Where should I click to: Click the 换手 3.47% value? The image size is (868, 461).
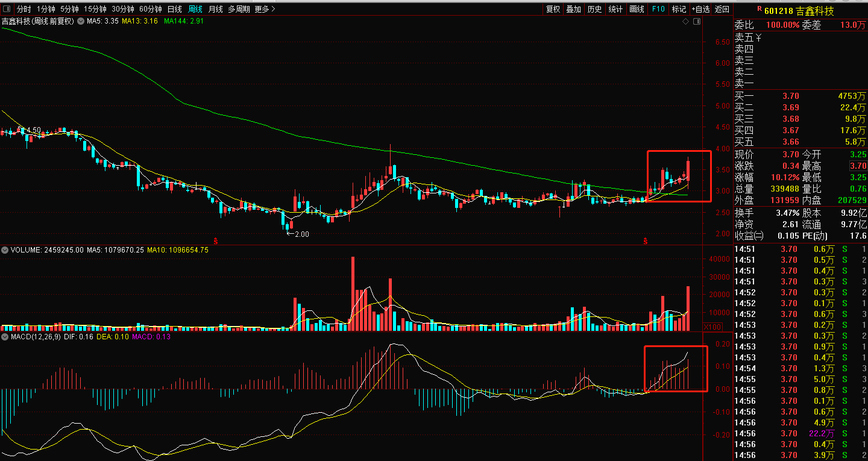pos(788,213)
